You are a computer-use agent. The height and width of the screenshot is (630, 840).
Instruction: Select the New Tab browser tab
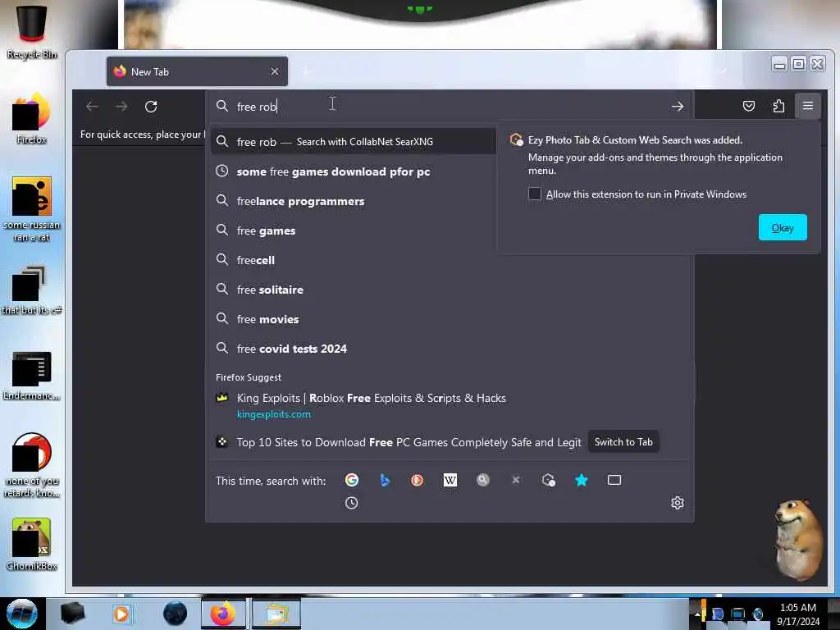point(197,71)
